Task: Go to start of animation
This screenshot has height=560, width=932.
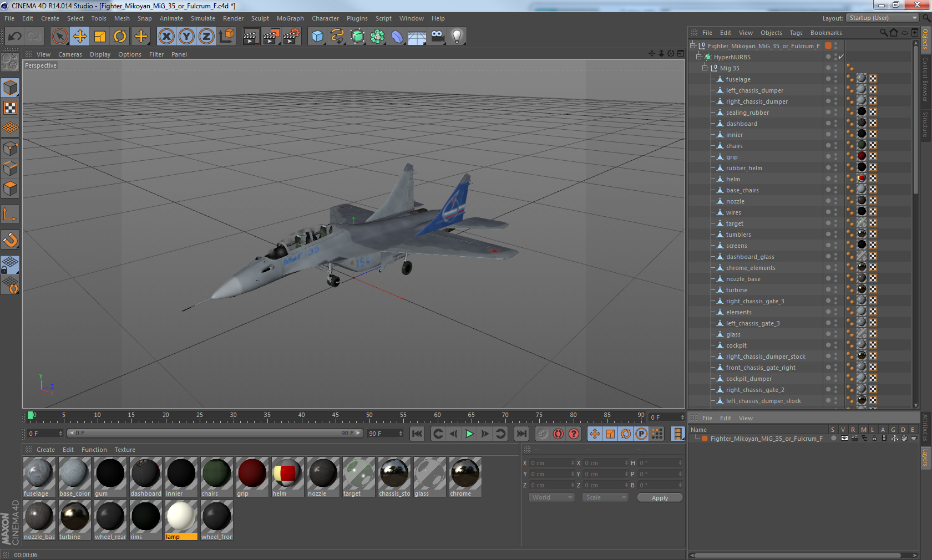Action: (417, 434)
